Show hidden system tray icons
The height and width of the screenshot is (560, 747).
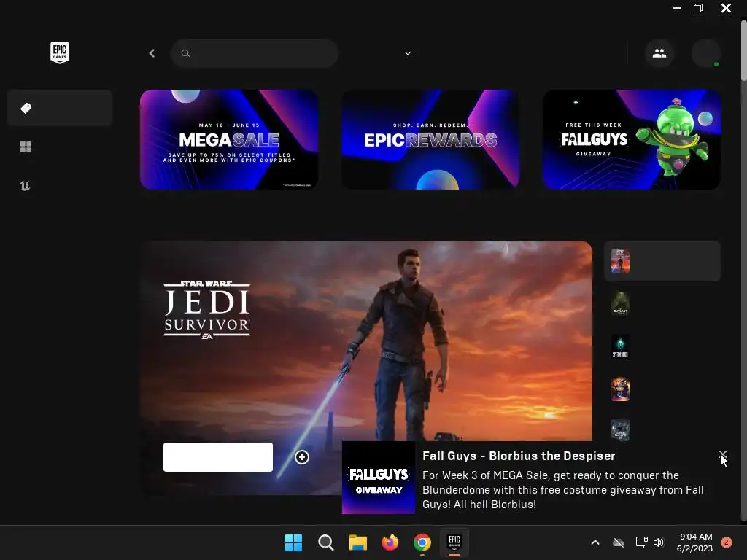(595, 542)
